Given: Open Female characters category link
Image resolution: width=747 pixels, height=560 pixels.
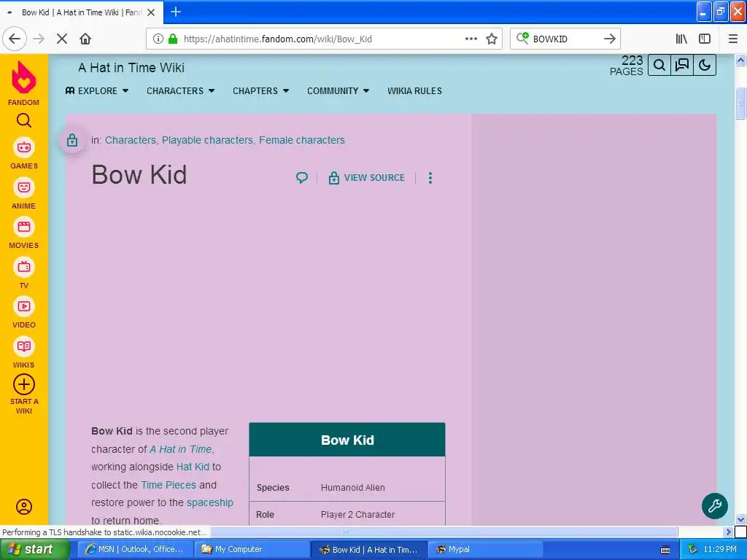Looking at the screenshot, I should pyautogui.click(x=301, y=140).
